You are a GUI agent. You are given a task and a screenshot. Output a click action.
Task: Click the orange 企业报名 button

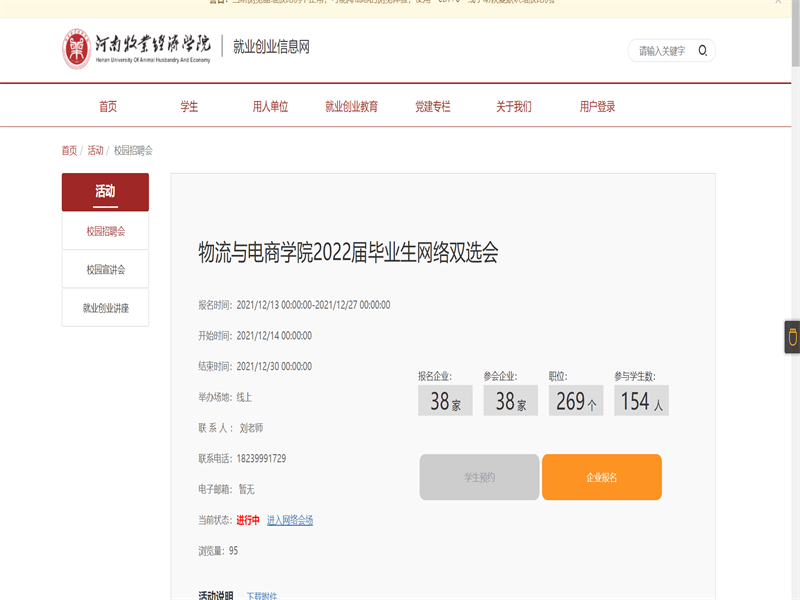[x=601, y=477]
